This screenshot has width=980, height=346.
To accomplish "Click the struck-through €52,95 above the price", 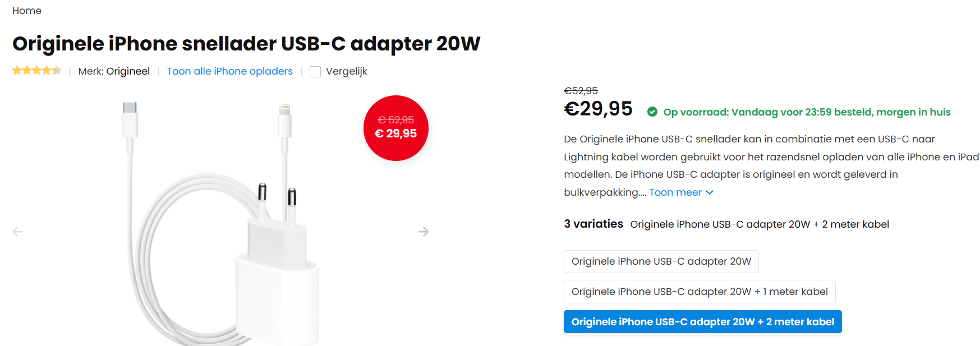I will click(581, 91).
